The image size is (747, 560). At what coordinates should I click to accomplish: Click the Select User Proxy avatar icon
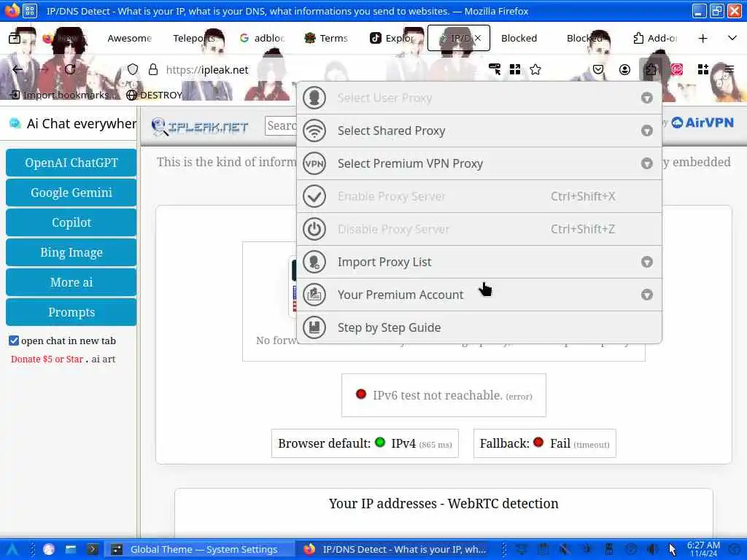pyautogui.click(x=314, y=98)
